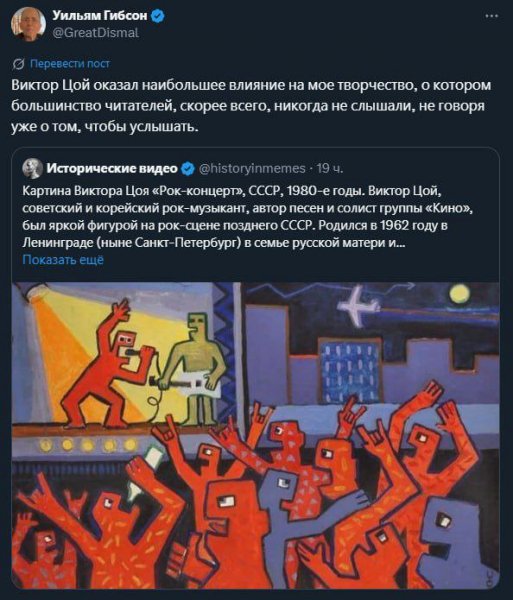Click the Уильям Гибсон display name

click(99, 15)
